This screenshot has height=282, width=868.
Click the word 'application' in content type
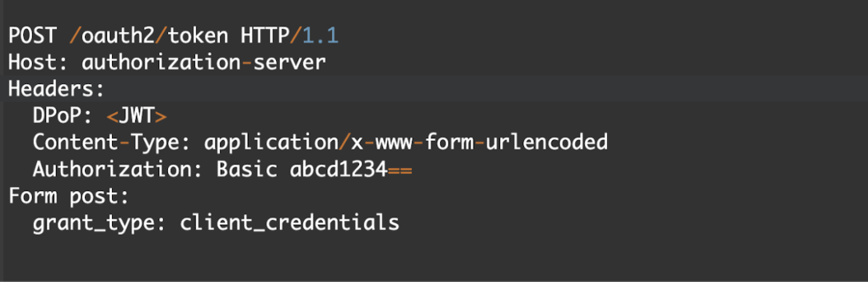coord(271,143)
